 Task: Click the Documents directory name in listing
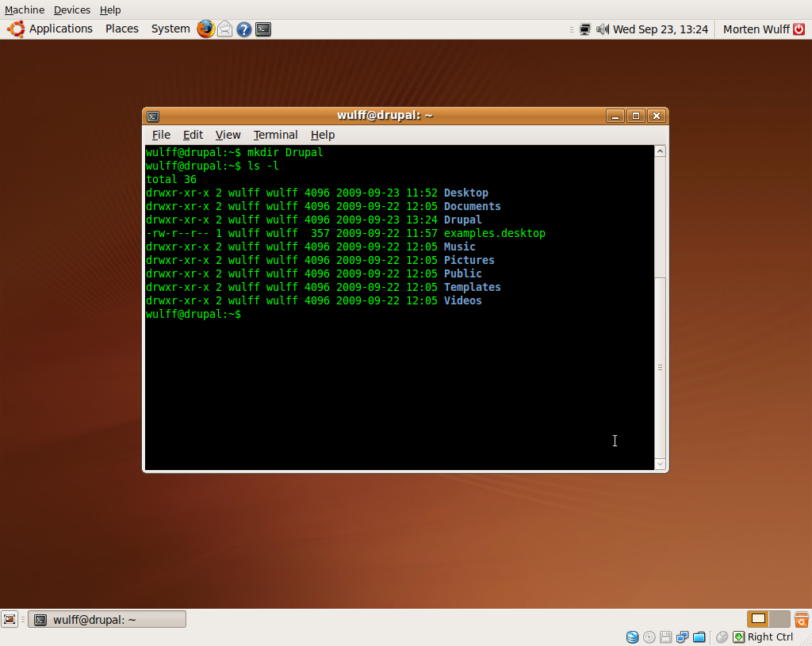pyautogui.click(x=473, y=207)
